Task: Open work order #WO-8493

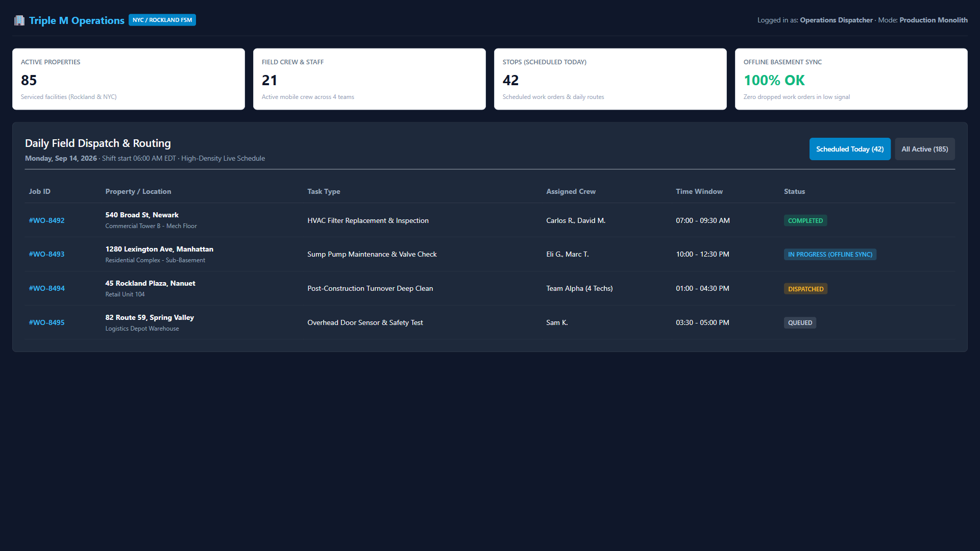Action: pos(46,254)
